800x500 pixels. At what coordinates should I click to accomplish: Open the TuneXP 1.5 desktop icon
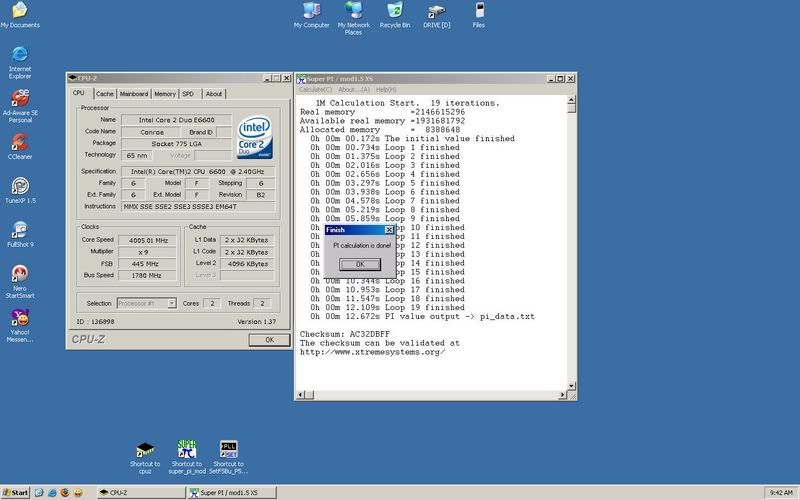click(20, 186)
